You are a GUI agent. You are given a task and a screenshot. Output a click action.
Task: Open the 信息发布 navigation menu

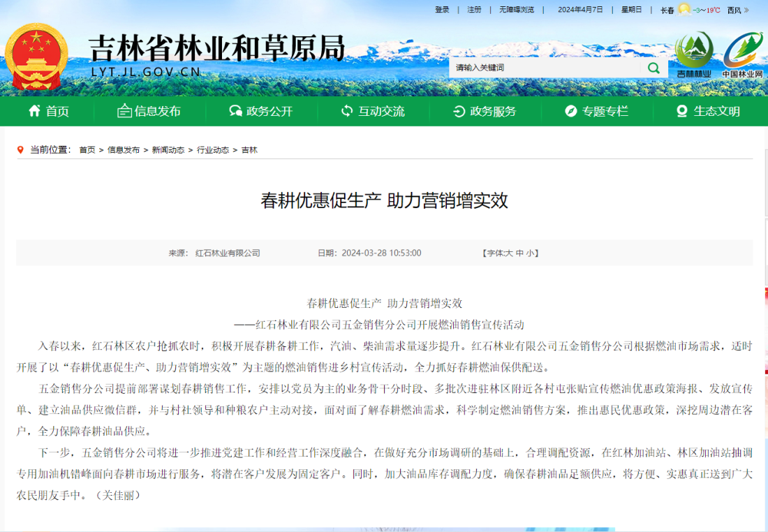click(149, 111)
